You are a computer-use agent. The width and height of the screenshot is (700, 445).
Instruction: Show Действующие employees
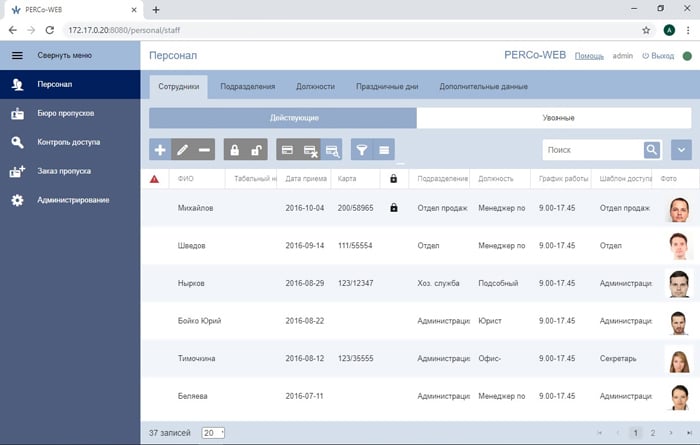coord(283,118)
